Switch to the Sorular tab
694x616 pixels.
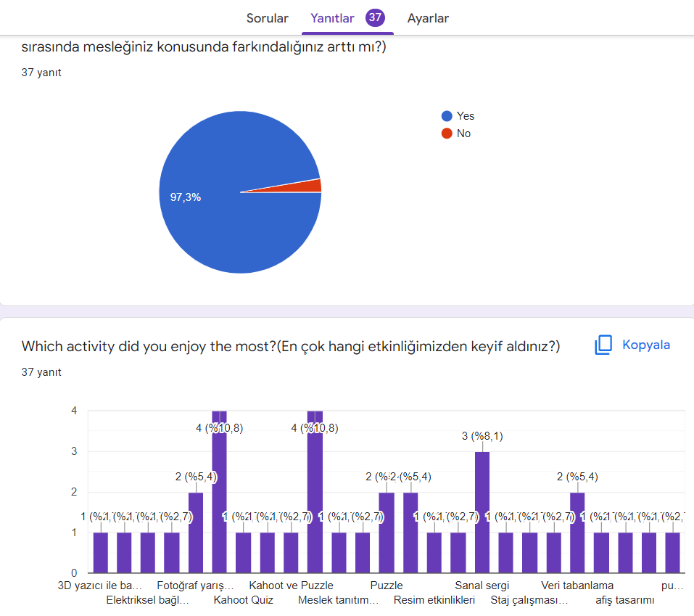point(267,18)
